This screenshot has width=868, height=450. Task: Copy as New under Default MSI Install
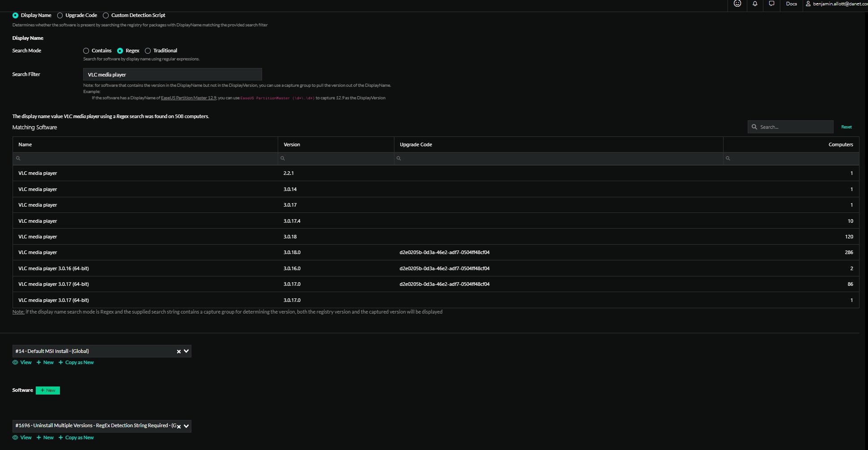pyautogui.click(x=76, y=362)
